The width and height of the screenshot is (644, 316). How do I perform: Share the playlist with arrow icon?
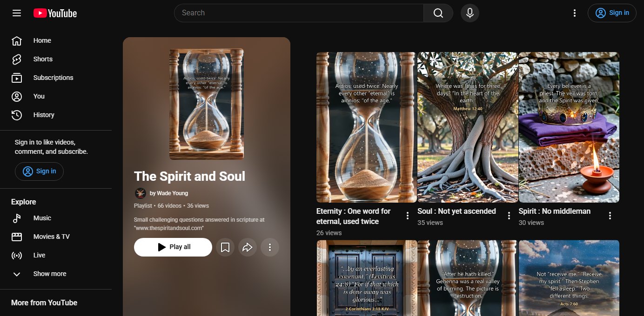click(x=248, y=247)
